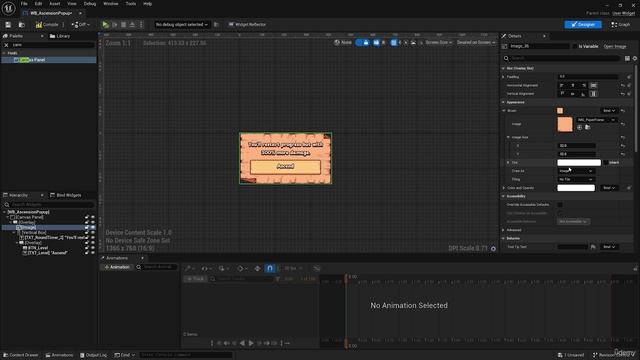Open the Brush Bind dropdown

click(x=609, y=111)
